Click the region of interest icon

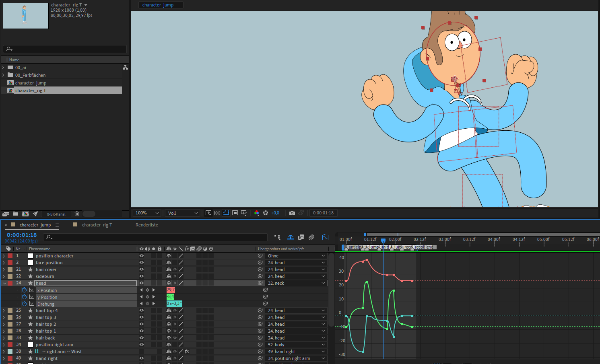point(235,213)
